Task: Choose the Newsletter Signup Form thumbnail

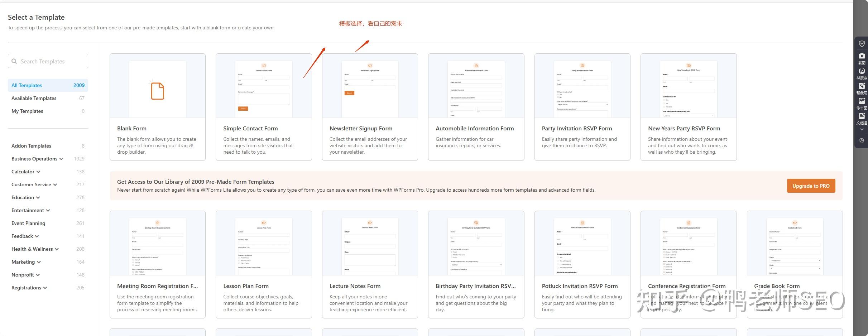Action: (370, 86)
